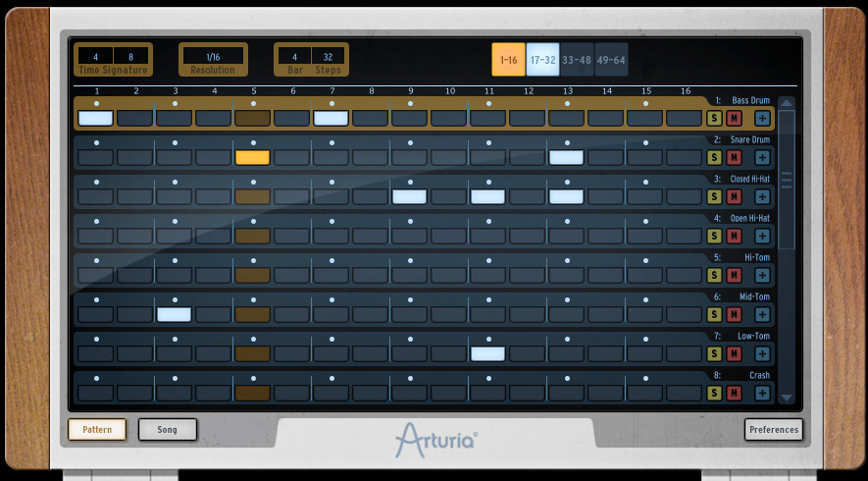Toggle step 13 on Snare Drum row
Viewport: 868px width, 481px height.
566,157
